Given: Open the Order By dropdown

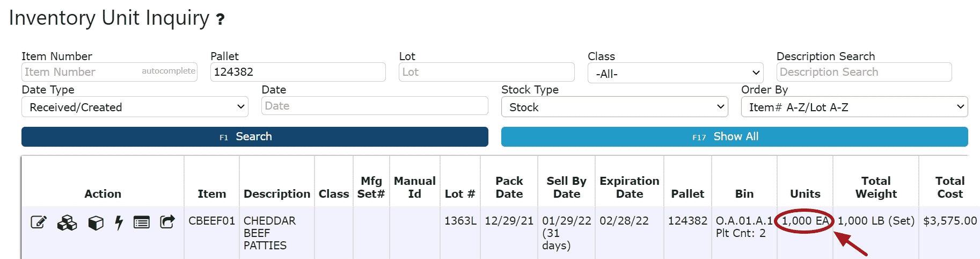Looking at the screenshot, I should (x=854, y=107).
